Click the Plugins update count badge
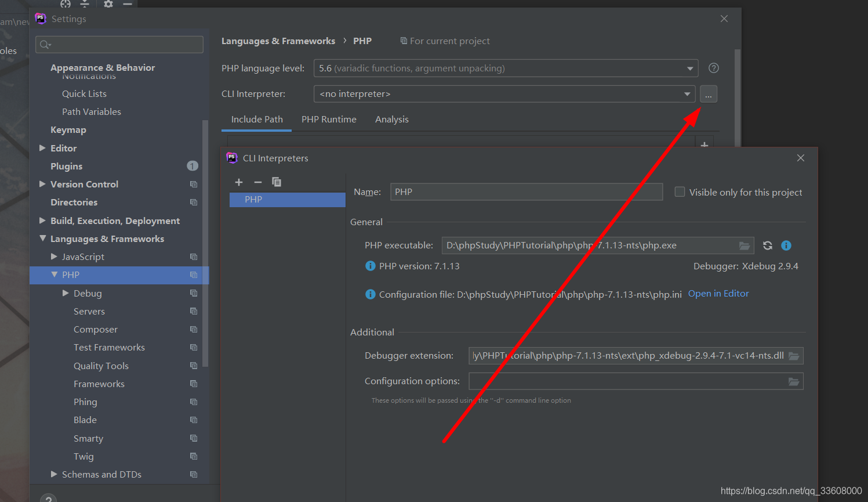Image resolution: width=868 pixels, height=502 pixels. click(x=193, y=166)
